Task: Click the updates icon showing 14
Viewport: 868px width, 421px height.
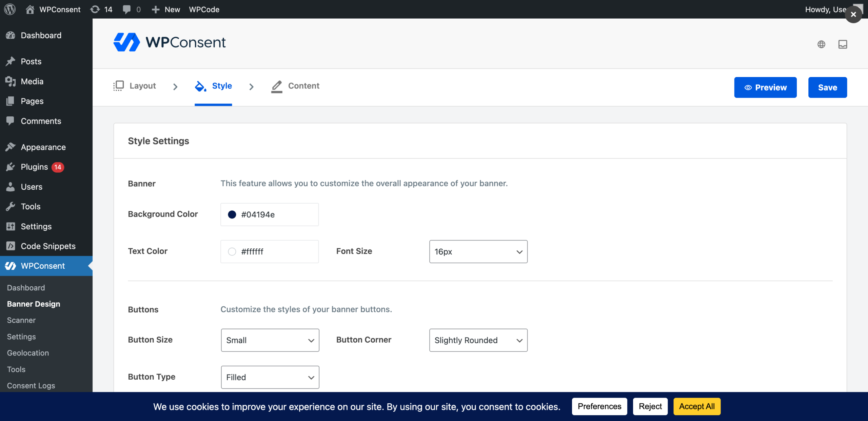Action: click(x=101, y=9)
